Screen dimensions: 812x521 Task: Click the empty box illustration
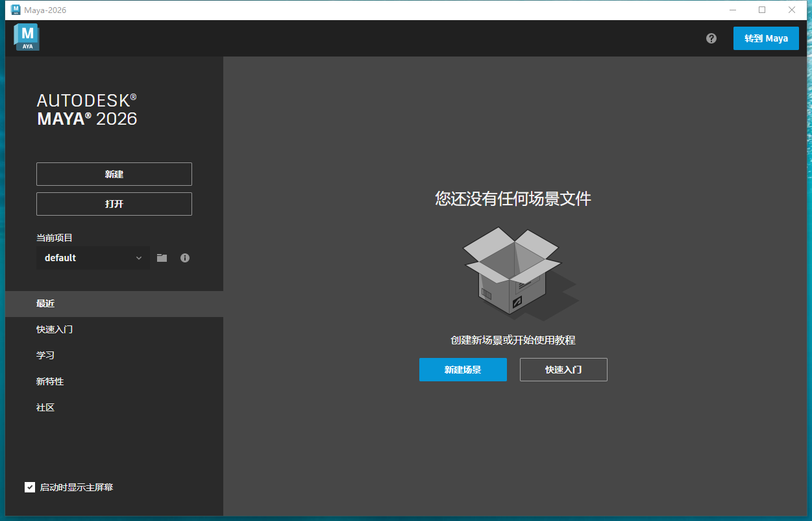(x=512, y=273)
